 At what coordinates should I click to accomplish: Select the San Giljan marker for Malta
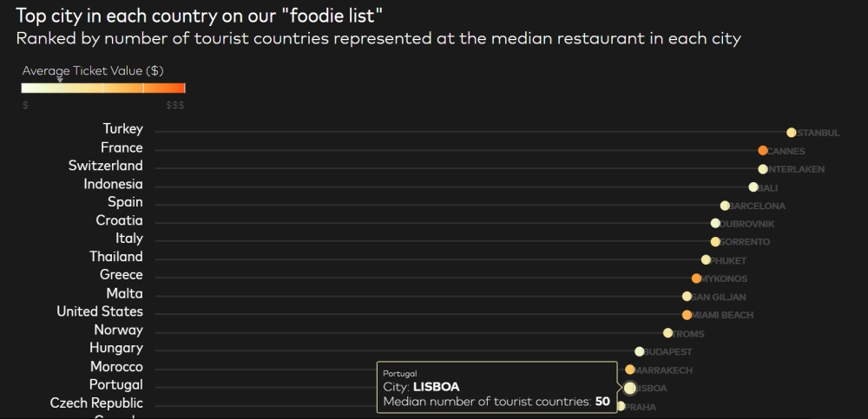point(687,296)
